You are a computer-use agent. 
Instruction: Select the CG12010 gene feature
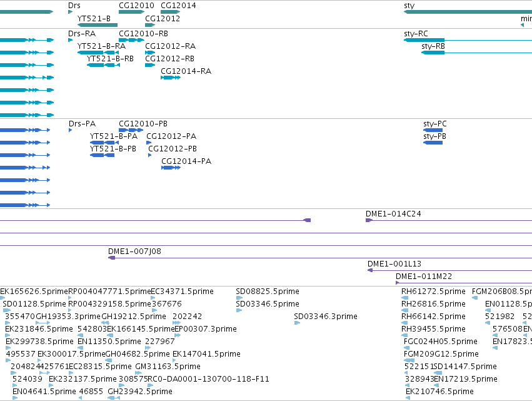coord(132,12)
